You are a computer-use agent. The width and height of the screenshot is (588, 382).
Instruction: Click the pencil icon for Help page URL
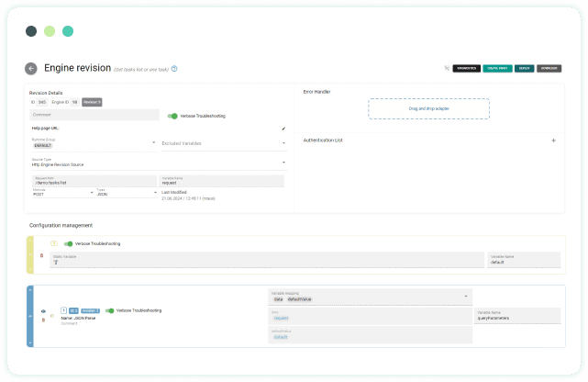(283, 129)
